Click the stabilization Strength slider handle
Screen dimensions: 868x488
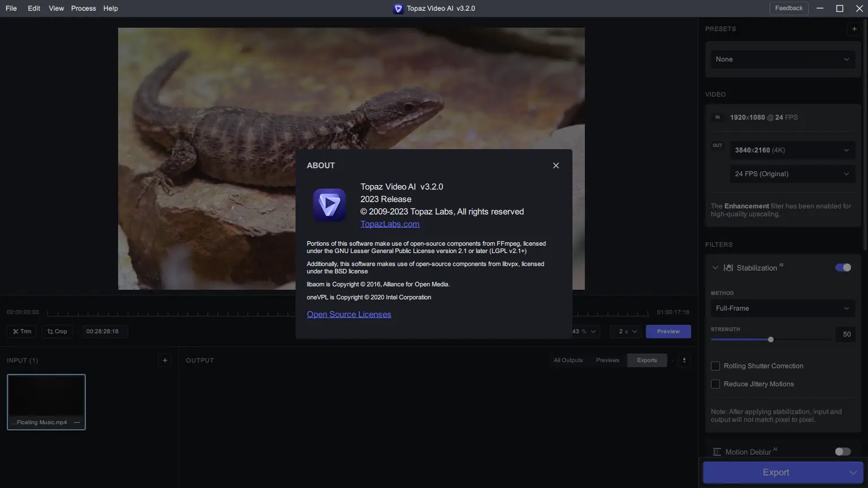771,339
